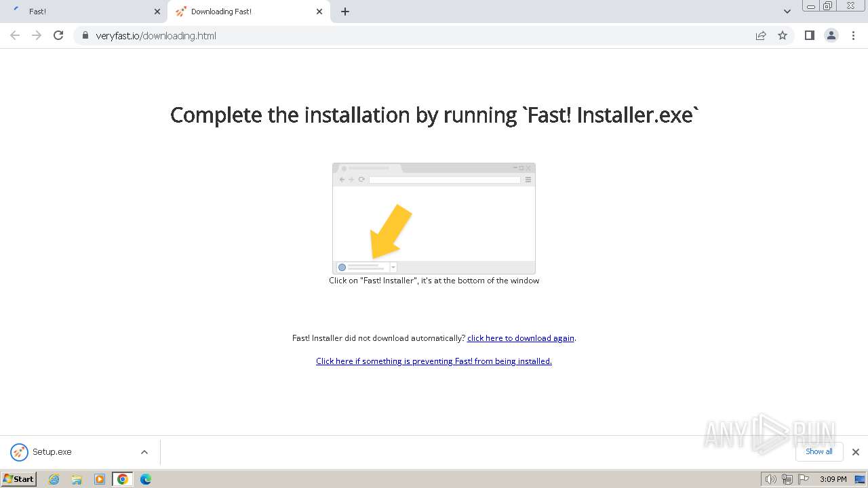Bookmark this page with the star
This screenshot has width=868, height=488.
(x=783, y=35)
